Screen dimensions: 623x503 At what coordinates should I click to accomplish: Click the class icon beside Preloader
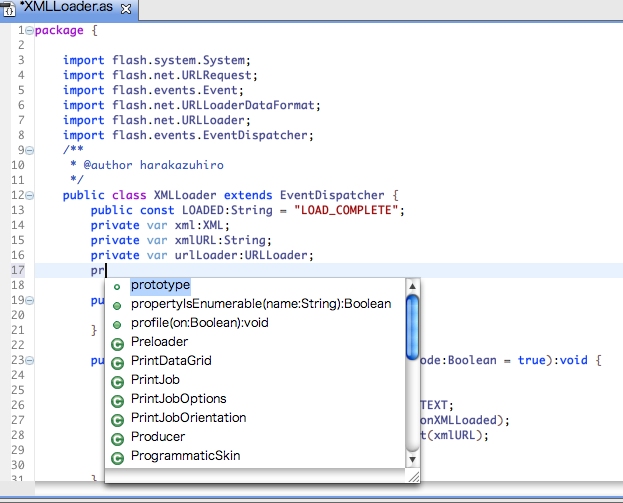(117, 344)
